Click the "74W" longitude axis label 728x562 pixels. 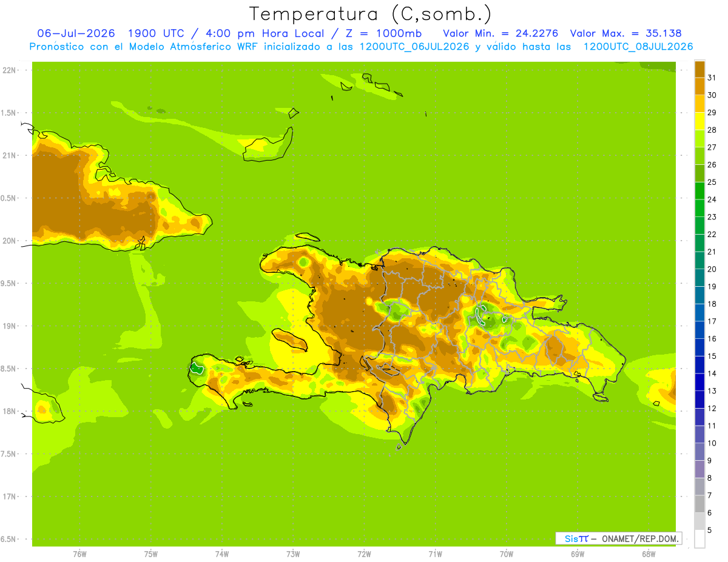pos(222,554)
